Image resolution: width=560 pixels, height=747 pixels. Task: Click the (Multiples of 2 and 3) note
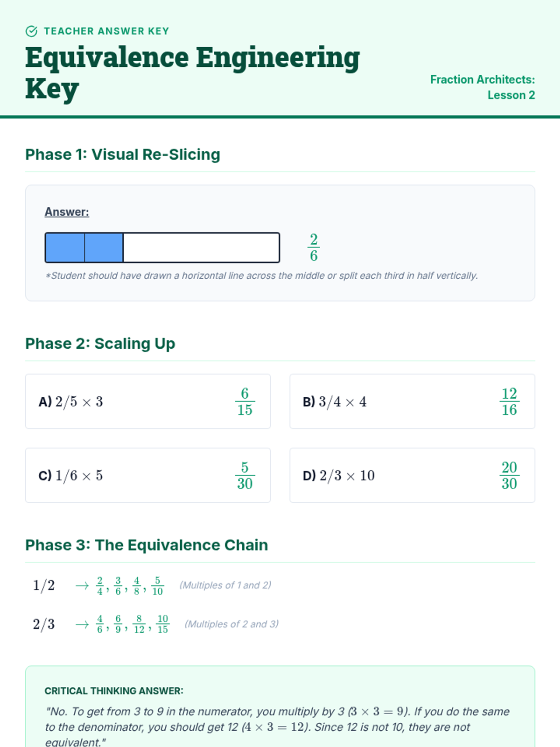coord(232,624)
